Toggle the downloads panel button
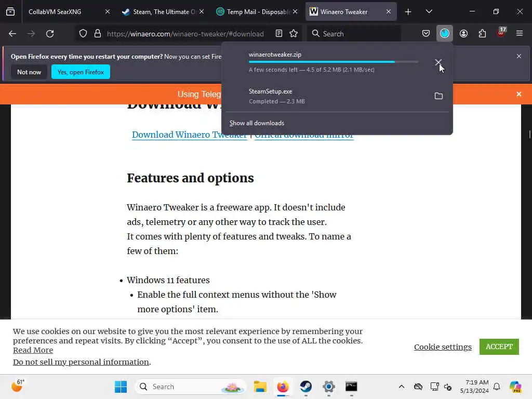 pos(445,34)
